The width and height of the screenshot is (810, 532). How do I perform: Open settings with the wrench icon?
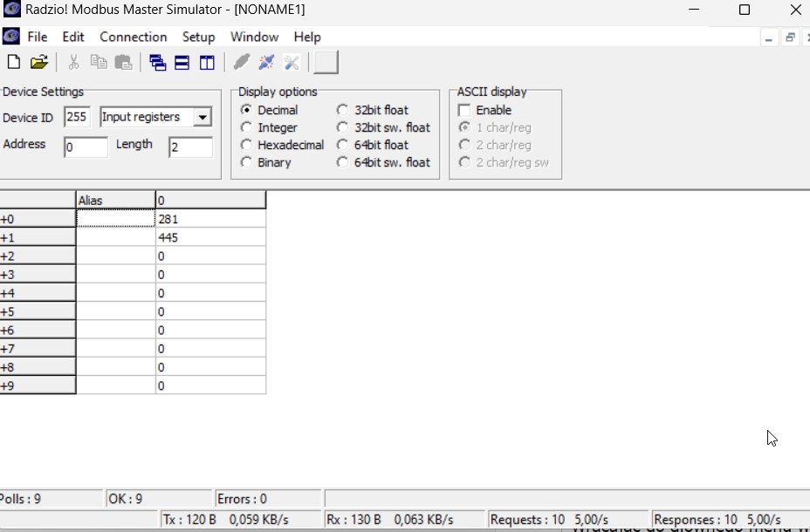click(292, 62)
